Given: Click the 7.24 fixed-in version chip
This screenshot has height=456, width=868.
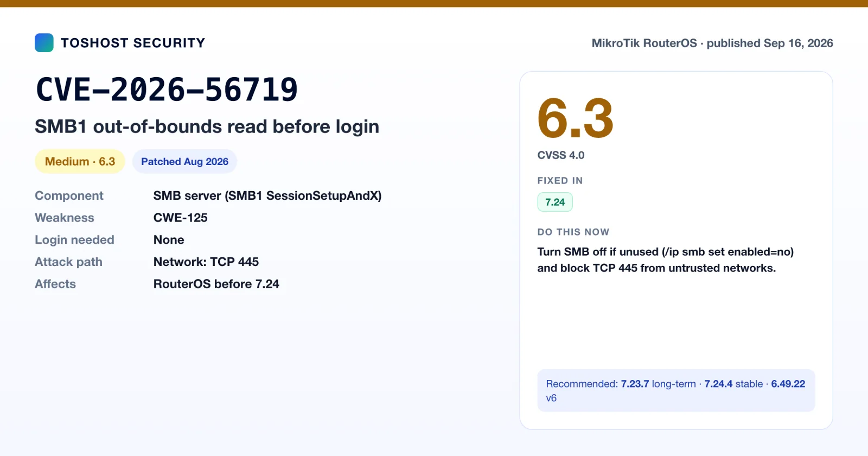Looking at the screenshot, I should tap(555, 202).
